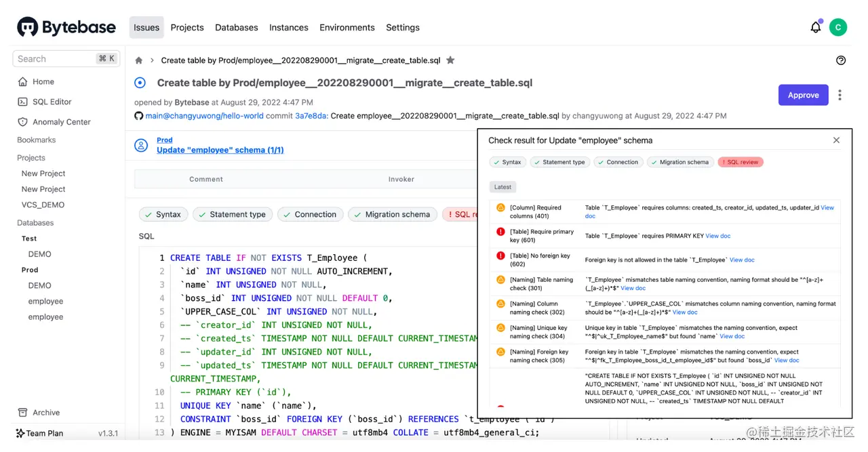The height and width of the screenshot is (452, 868).
Task: Click the home breadcrumb icon
Action: [x=139, y=60]
